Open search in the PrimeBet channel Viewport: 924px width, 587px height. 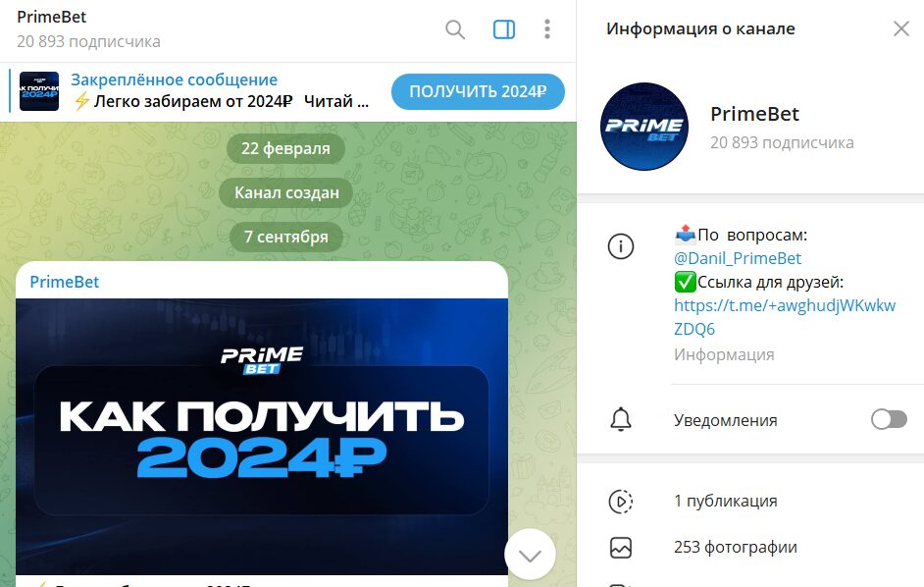click(455, 28)
